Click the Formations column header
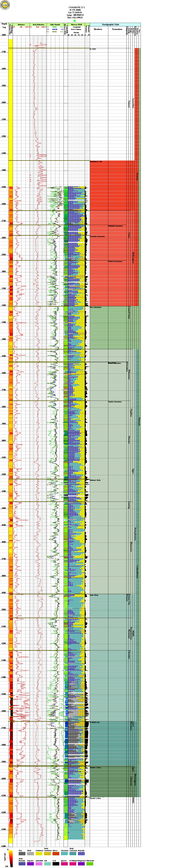 117,29
